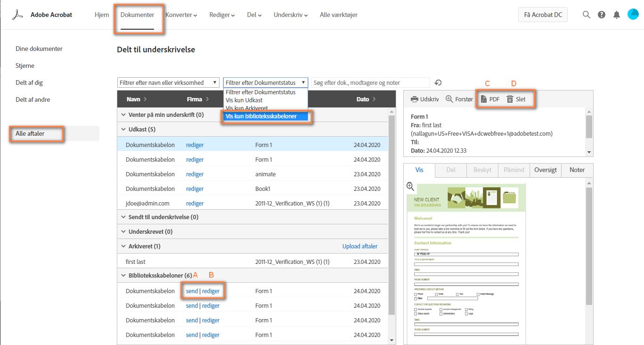Expand the Konverter menu
Image resolution: width=644 pixels, height=345 pixels.
coord(181,15)
